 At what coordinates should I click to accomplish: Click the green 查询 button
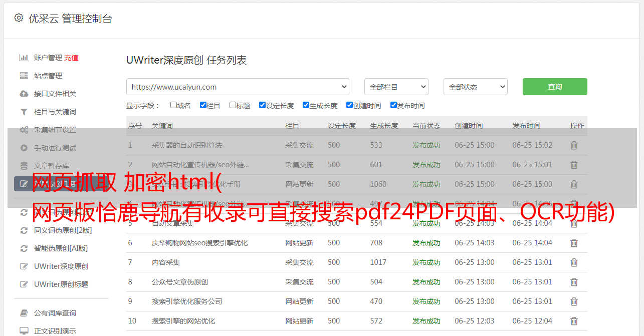(x=555, y=87)
